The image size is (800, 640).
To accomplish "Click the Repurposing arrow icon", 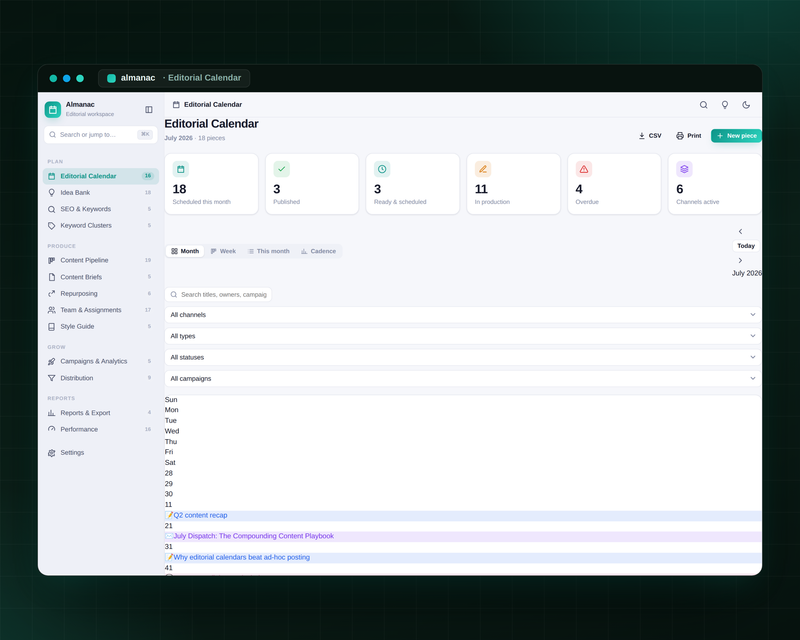I will pos(52,293).
